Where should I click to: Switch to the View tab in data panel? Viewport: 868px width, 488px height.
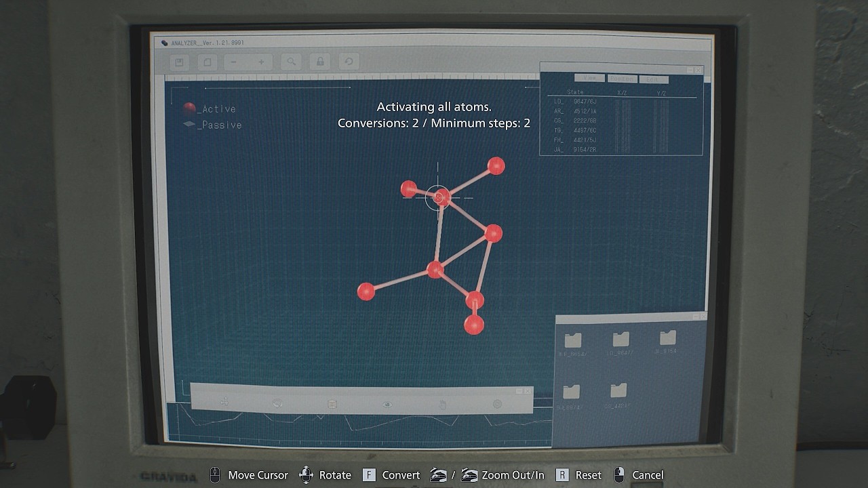589,79
